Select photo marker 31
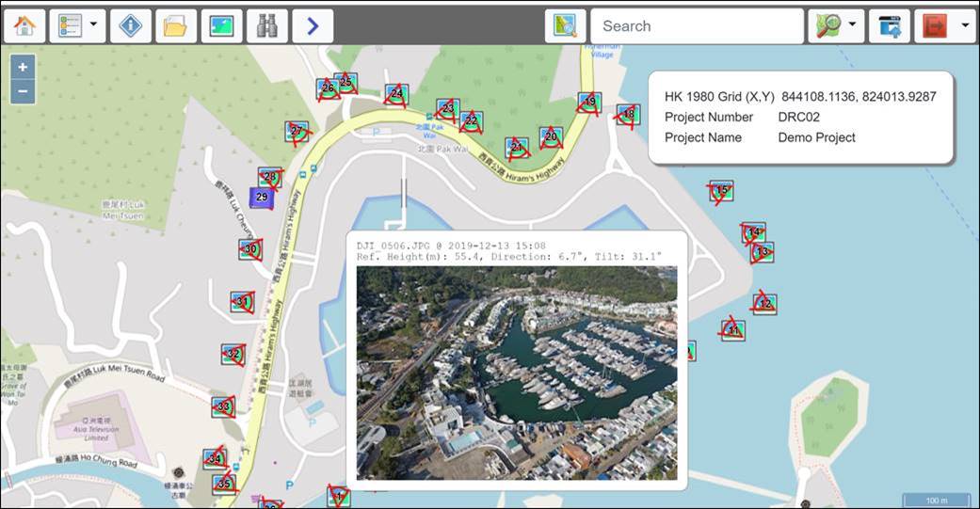This screenshot has width=980, height=509. pyautogui.click(x=243, y=302)
